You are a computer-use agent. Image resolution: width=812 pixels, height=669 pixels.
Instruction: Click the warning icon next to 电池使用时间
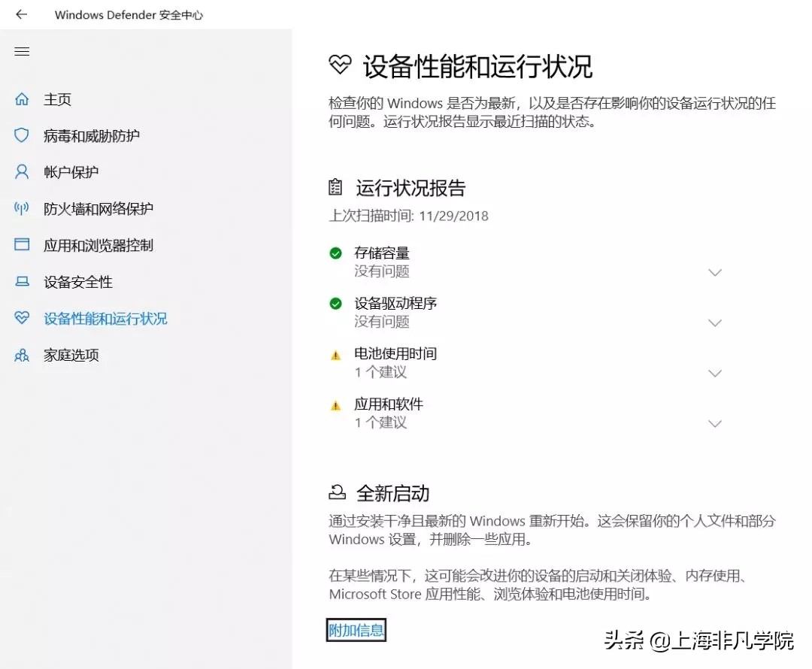335,354
